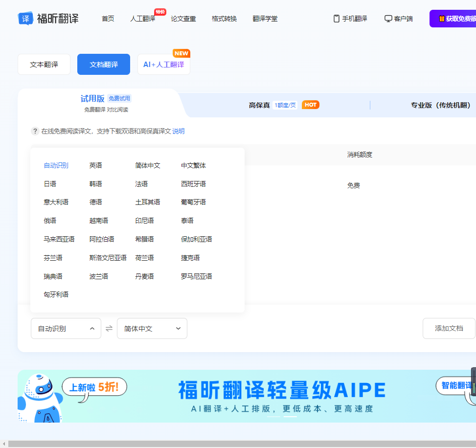The height and width of the screenshot is (448, 476).
Task: Choose 捷克语 in the language list
Action: pyautogui.click(x=190, y=258)
